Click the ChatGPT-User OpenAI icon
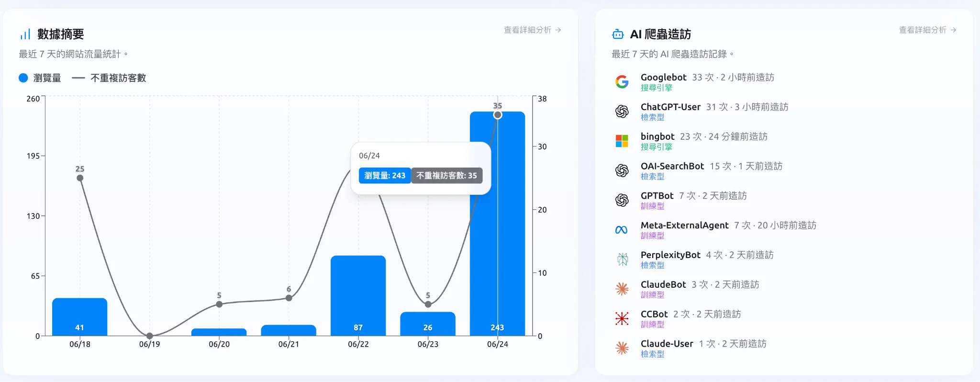 pos(622,112)
